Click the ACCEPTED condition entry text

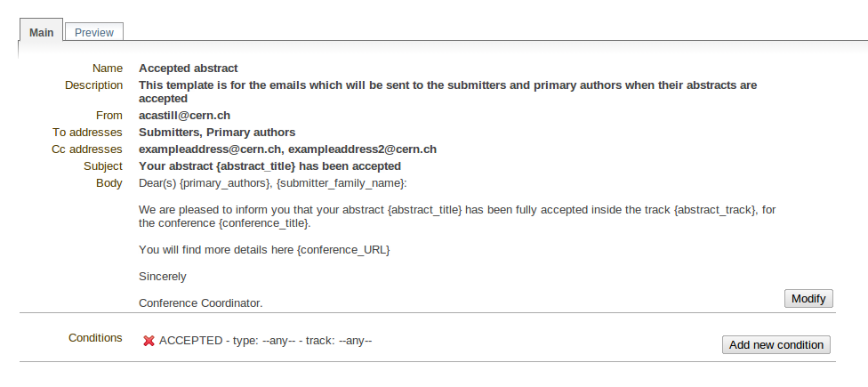265,341
